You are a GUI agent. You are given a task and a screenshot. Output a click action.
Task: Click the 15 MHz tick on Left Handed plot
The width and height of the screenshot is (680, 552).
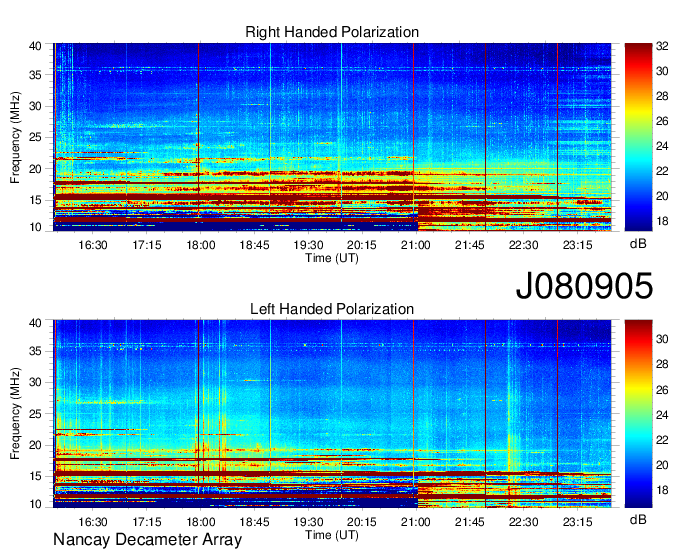(35, 477)
